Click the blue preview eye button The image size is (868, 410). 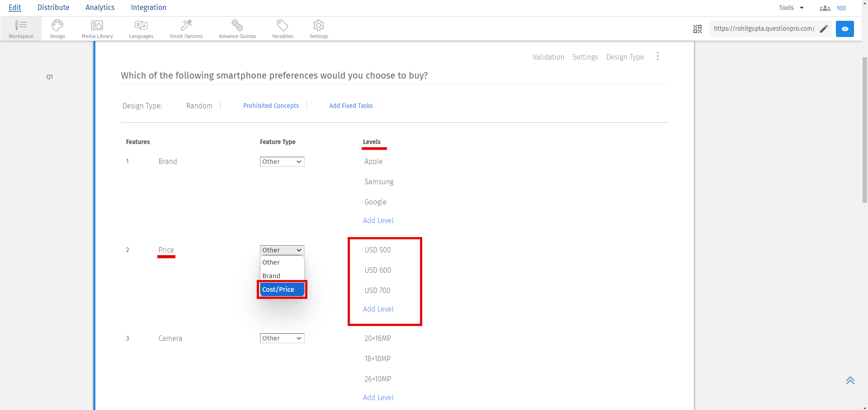coord(845,29)
